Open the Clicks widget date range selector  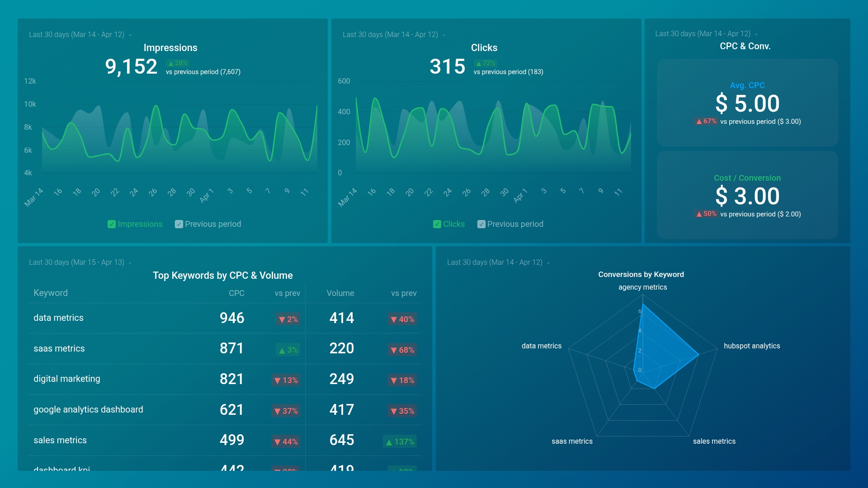[x=444, y=34]
